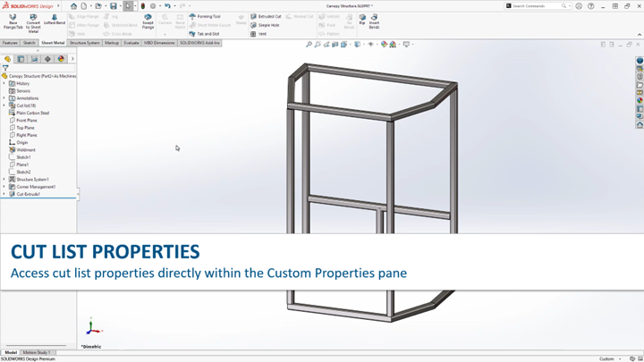Click the Base Flange/Tab tool
The image size is (644, 362).
(13, 21)
